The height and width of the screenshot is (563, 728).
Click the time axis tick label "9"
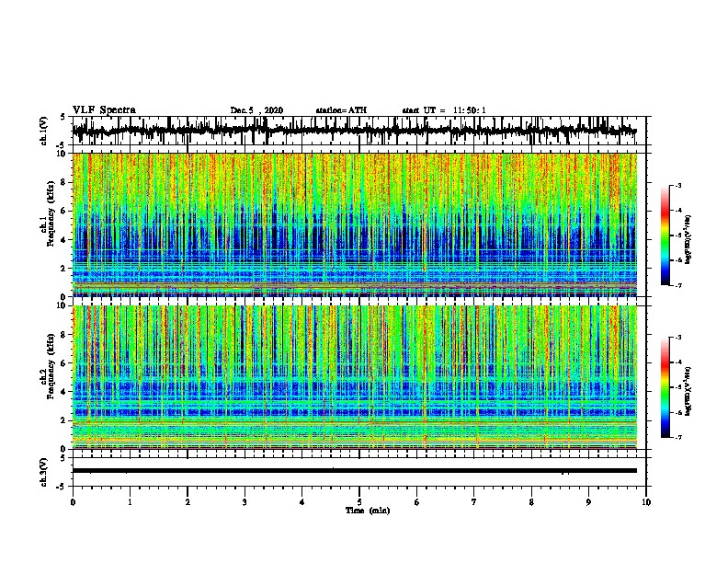pyautogui.click(x=588, y=502)
